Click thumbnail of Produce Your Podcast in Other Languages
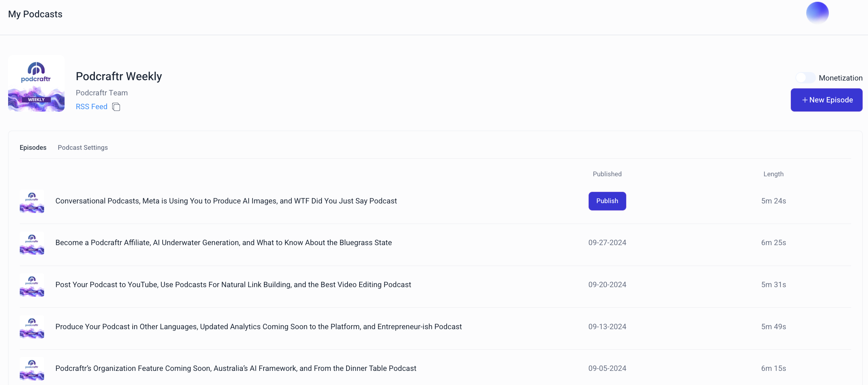This screenshot has width=868, height=385. [x=32, y=327]
